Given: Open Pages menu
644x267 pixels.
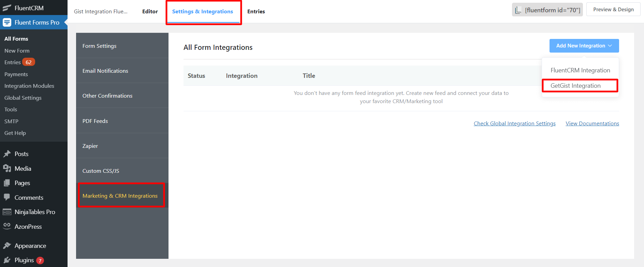Looking at the screenshot, I should point(34,183).
